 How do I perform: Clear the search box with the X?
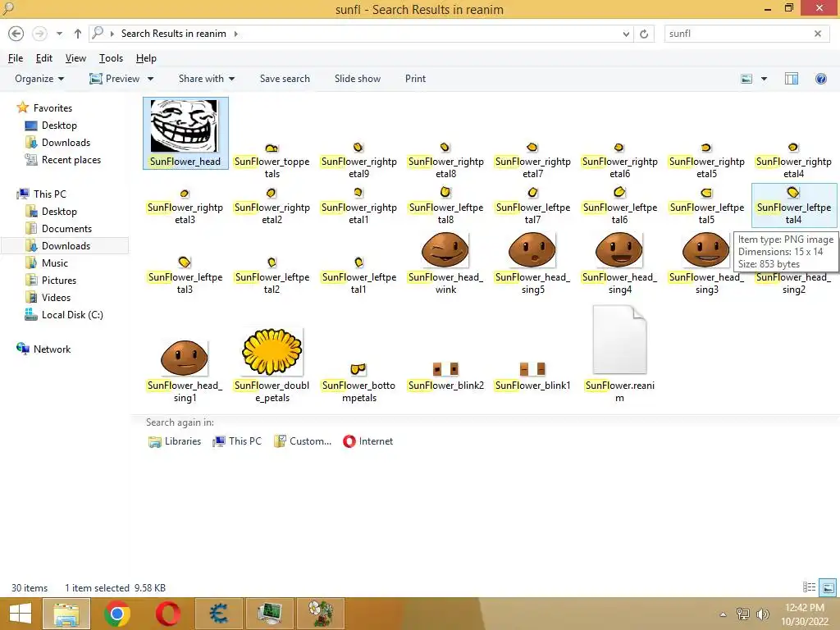click(818, 34)
